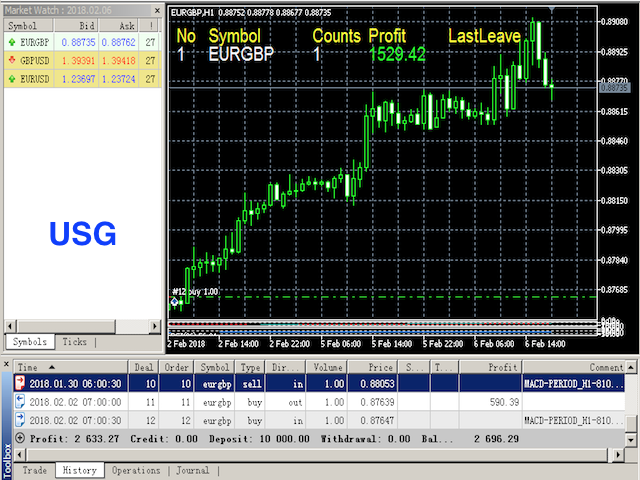
Task: Click the EURGBP,H1 chart title text
Action: click(x=192, y=13)
